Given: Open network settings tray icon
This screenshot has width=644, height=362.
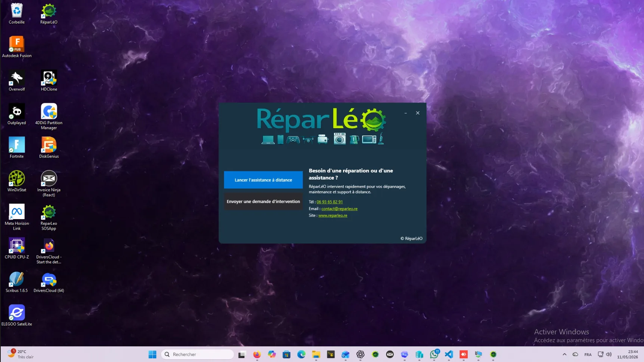Looking at the screenshot, I should point(601,355).
